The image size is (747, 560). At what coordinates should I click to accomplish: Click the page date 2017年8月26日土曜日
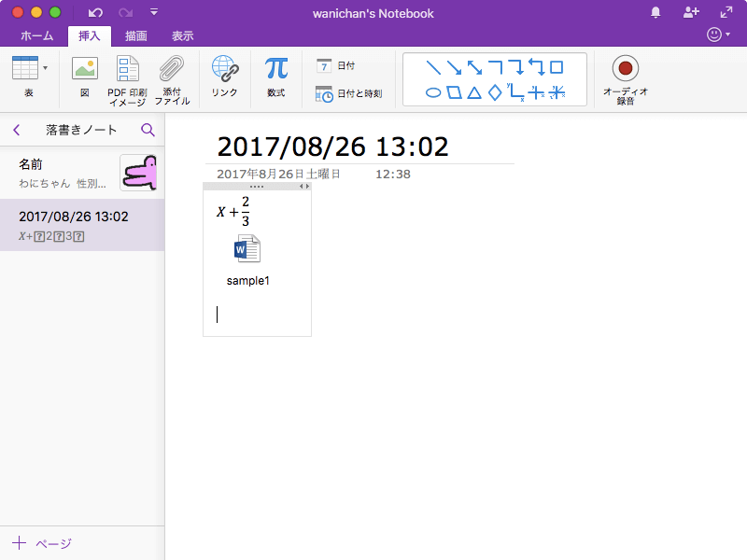point(278,175)
